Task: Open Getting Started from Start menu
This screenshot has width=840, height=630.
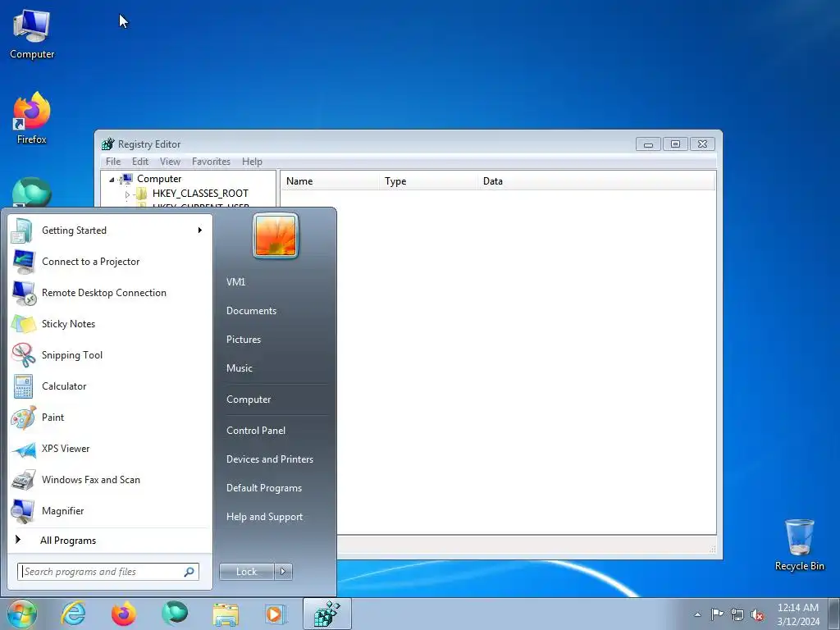Action: click(x=109, y=231)
